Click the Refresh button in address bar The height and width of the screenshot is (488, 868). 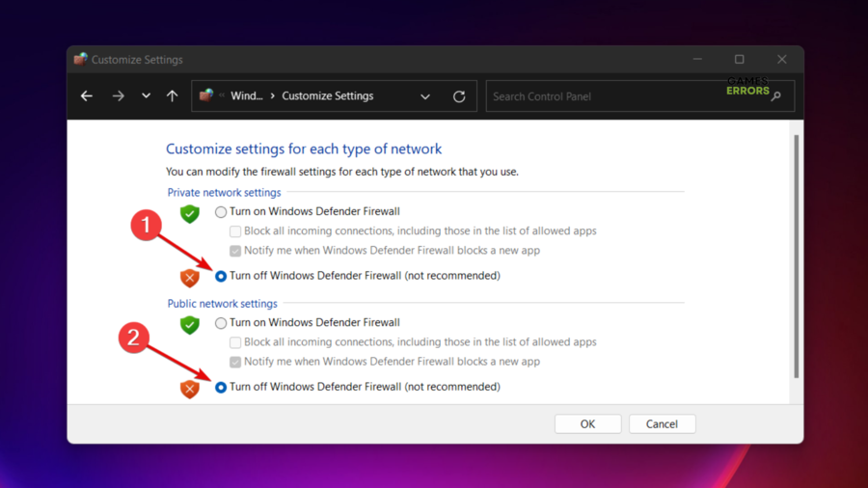coord(459,96)
